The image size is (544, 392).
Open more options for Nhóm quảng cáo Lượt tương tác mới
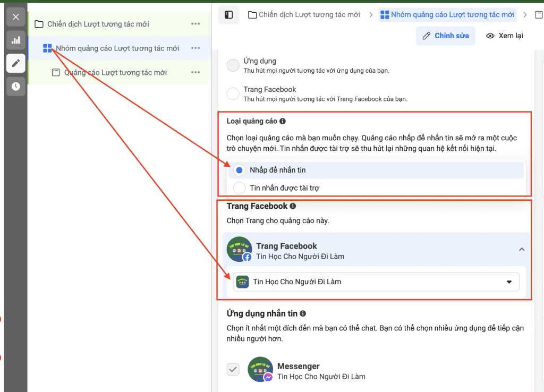click(195, 48)
